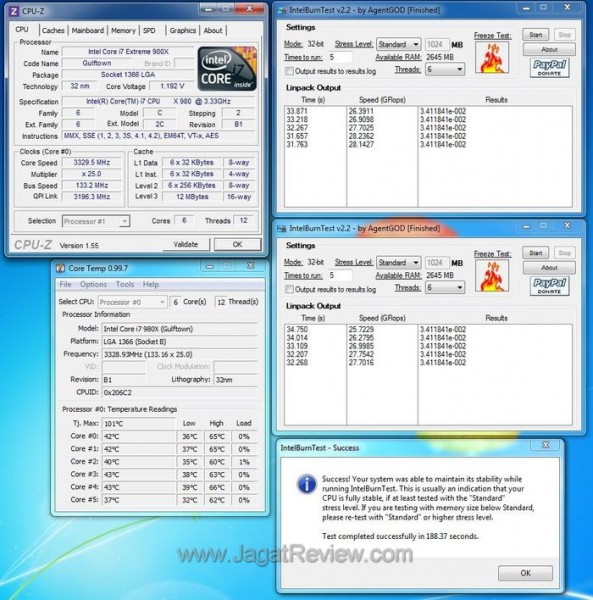Close the CPU-Z window
593x600 pixels.
click(x=249, y=8)
